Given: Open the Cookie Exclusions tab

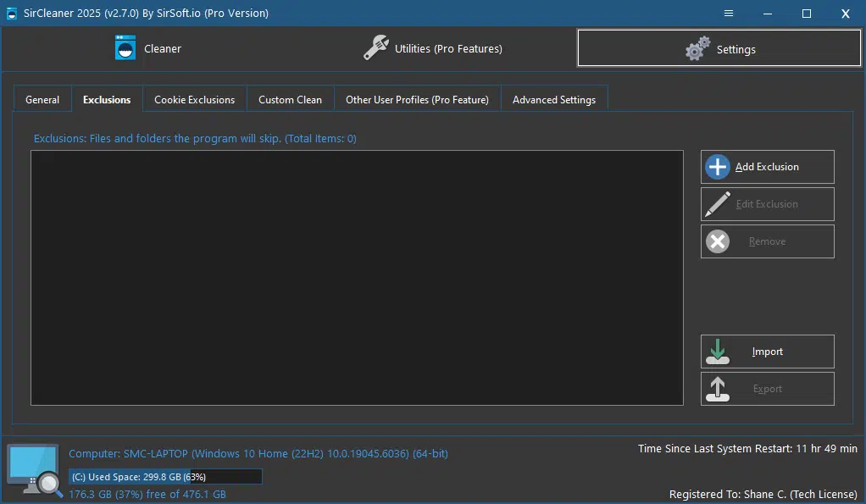Looking at the screenshot, I should pos(194,99).
